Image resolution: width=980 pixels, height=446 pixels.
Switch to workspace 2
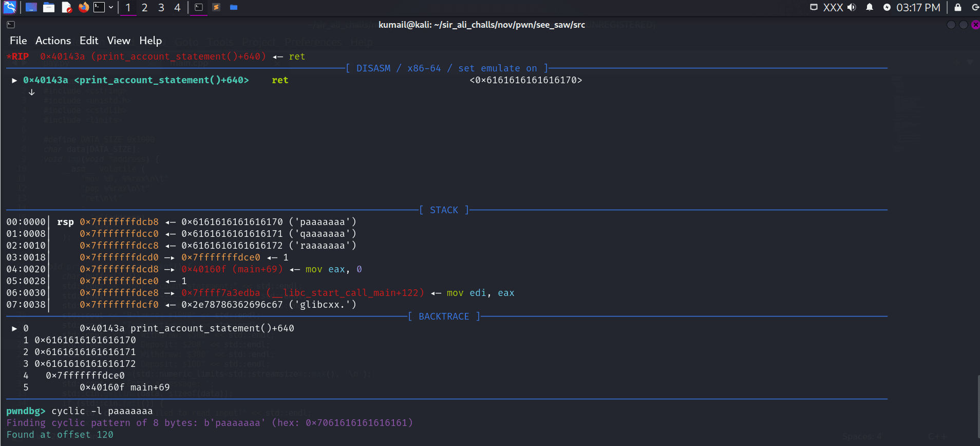click(145, 8)
